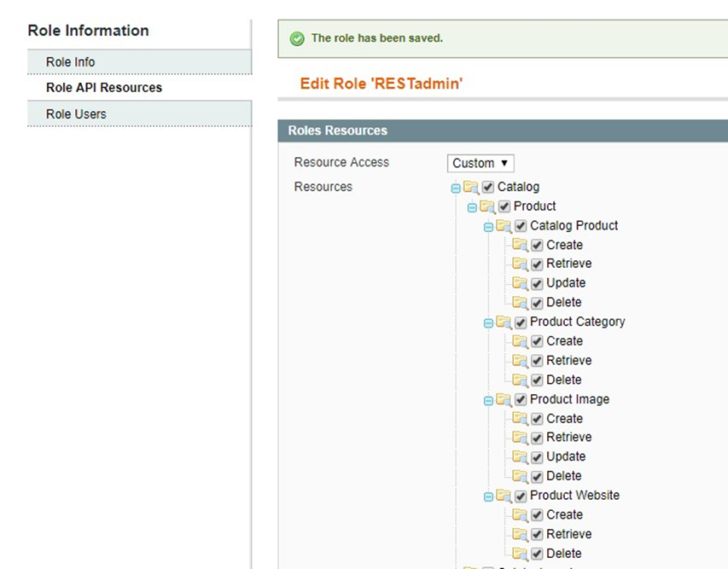Image resolution: width=728 pixels, height=569 pixels.
Task: Uncheck Retrieve under Product Website
Action: point(537,535)
